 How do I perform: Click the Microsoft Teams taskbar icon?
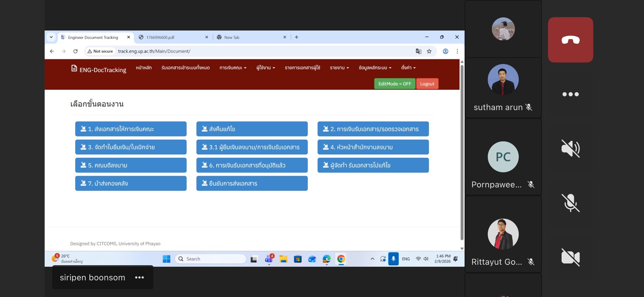269,259
